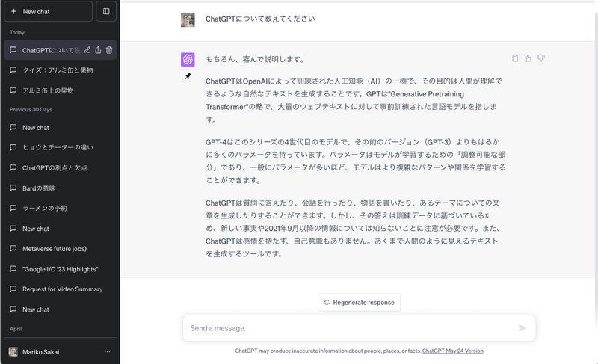598x364 pixels.
Task: Open chat "Google I/O '23 Highlights"
Action: pyautogui.click(x=61, y=269)
